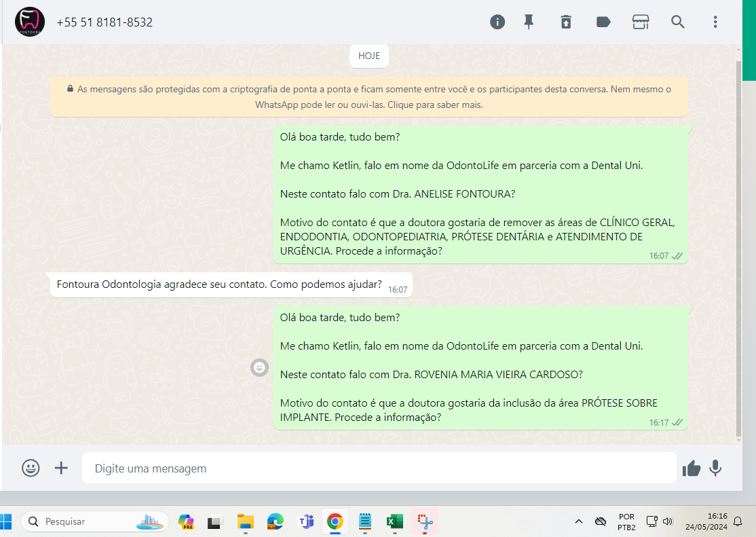Select the message mentioning ROVENIA MARIA VIEIRA CARDOSO

pyautogui.click(x=480, y=368)
